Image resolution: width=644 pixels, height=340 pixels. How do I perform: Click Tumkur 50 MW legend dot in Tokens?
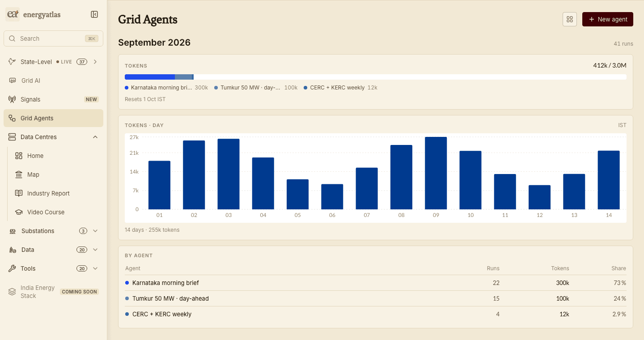(216, 88)
